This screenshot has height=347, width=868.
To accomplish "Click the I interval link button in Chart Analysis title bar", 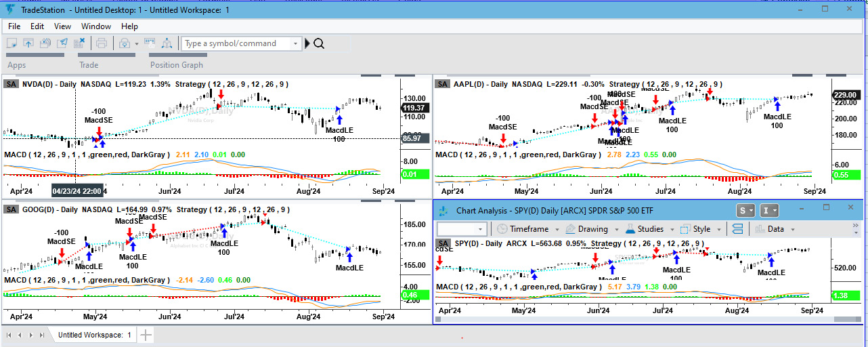I will click(769, 210).
